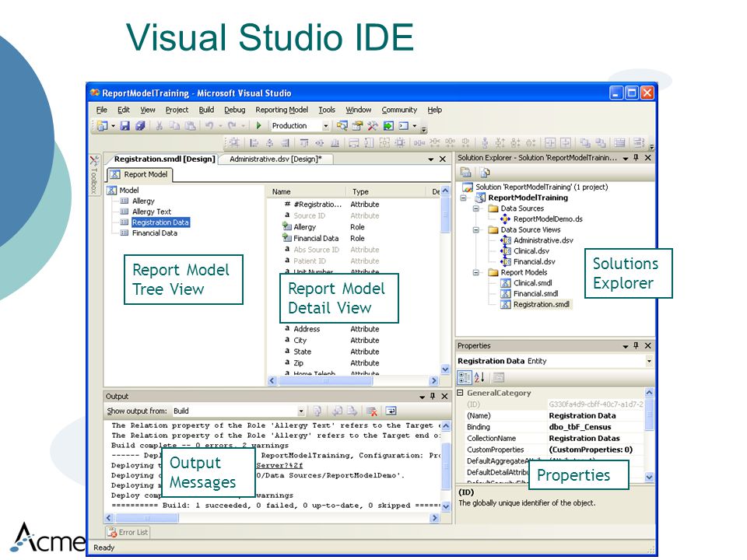Open the Edit menu
The width and height of the screenshot is (747, 560).
click(x=124, y=110)
